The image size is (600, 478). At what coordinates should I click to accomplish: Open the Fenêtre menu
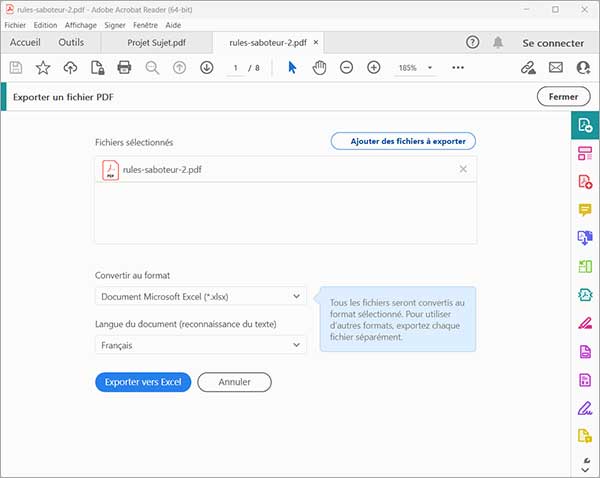click(145, 25)
